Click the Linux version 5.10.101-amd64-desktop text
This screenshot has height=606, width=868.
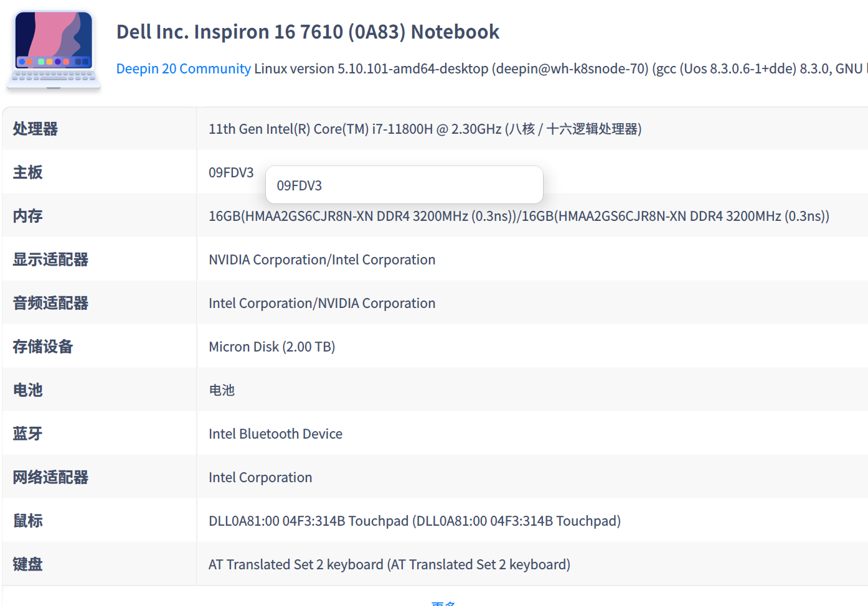(371, 68)
